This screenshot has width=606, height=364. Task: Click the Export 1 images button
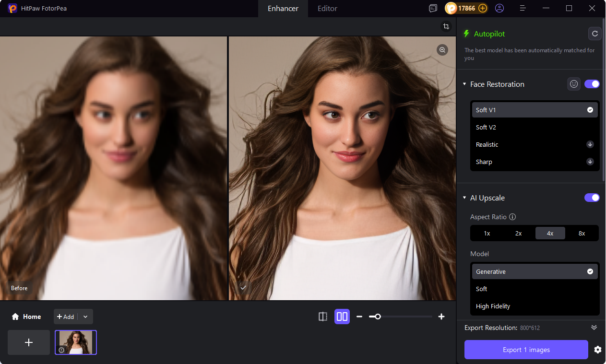[526, 350]
